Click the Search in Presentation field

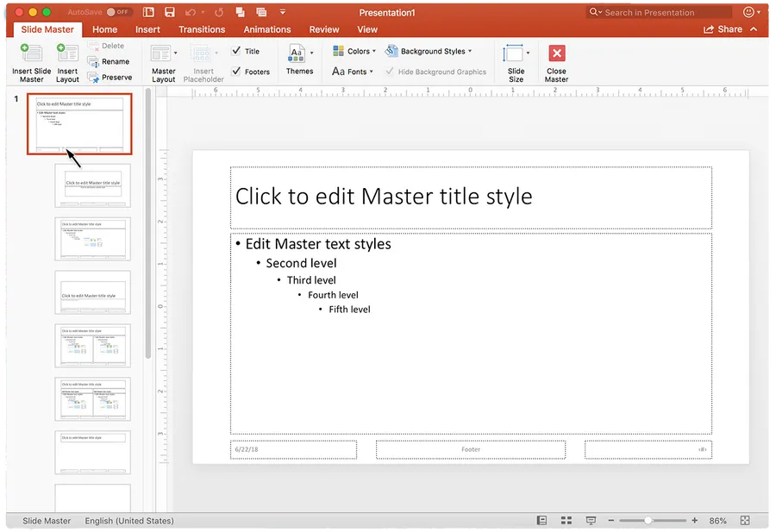(x=660, y=12)
